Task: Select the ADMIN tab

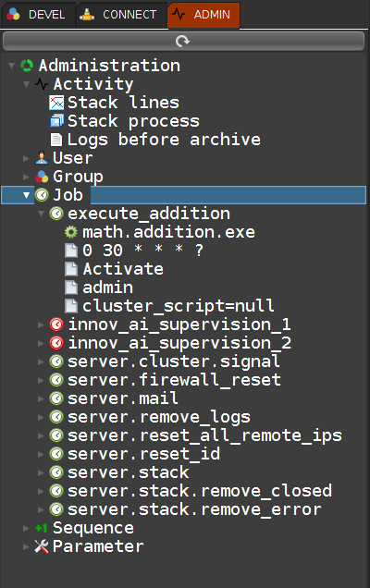Action: pos(203,15)
